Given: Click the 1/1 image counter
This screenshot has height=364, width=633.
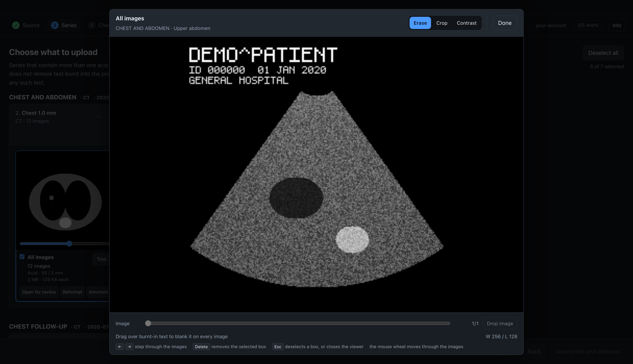Looking at the screenshot, I should pos(475,323).
